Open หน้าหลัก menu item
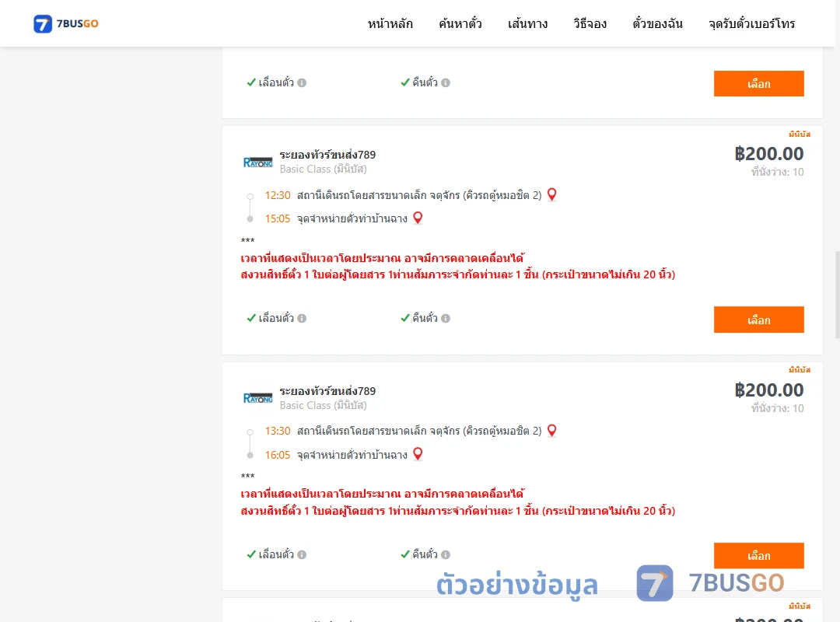This screenshot has width=840, height=622. pyautogui.click(x=390, y=23)
